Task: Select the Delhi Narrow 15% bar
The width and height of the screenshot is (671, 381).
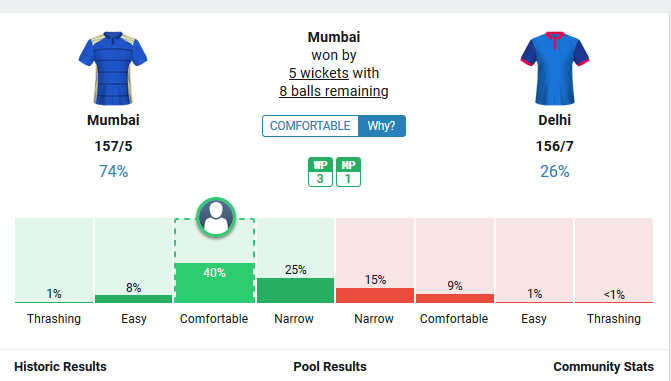Action: 375,260
